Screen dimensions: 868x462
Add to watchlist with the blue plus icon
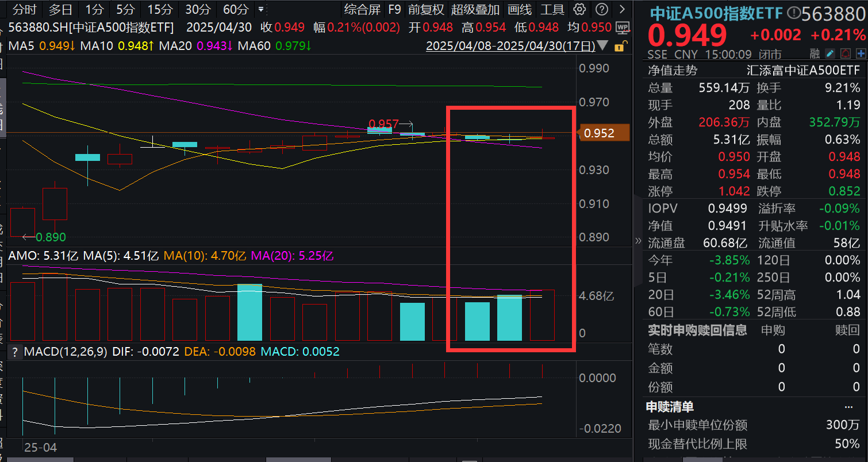tap(860, 52)
